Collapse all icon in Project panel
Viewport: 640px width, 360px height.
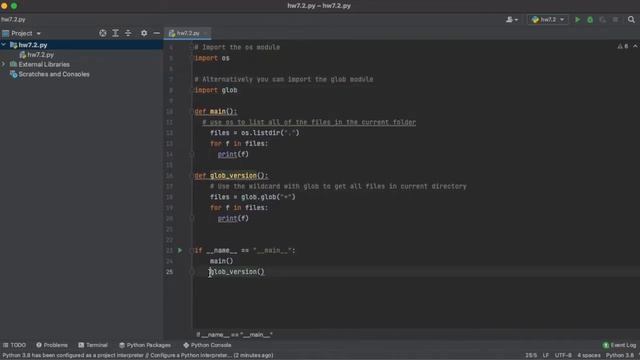click(128, 33)
